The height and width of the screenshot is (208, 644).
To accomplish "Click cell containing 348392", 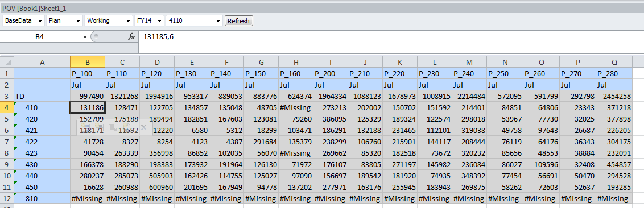I will point(469,176).
